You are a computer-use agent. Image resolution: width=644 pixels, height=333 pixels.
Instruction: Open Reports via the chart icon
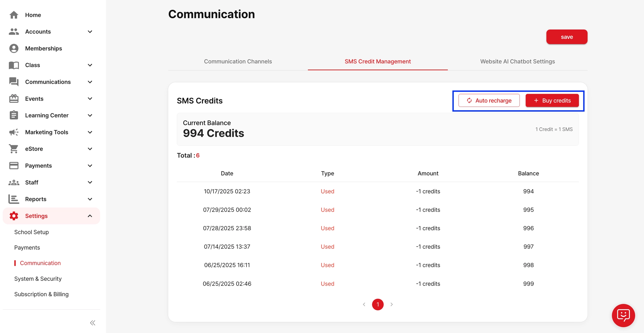tap(14, 199)
